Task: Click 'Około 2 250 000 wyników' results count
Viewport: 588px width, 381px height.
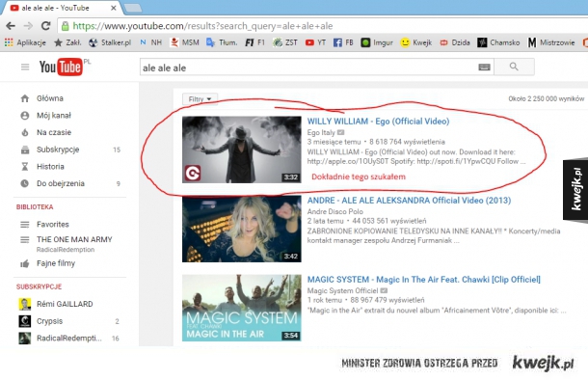Action: [x=546, y=99]
